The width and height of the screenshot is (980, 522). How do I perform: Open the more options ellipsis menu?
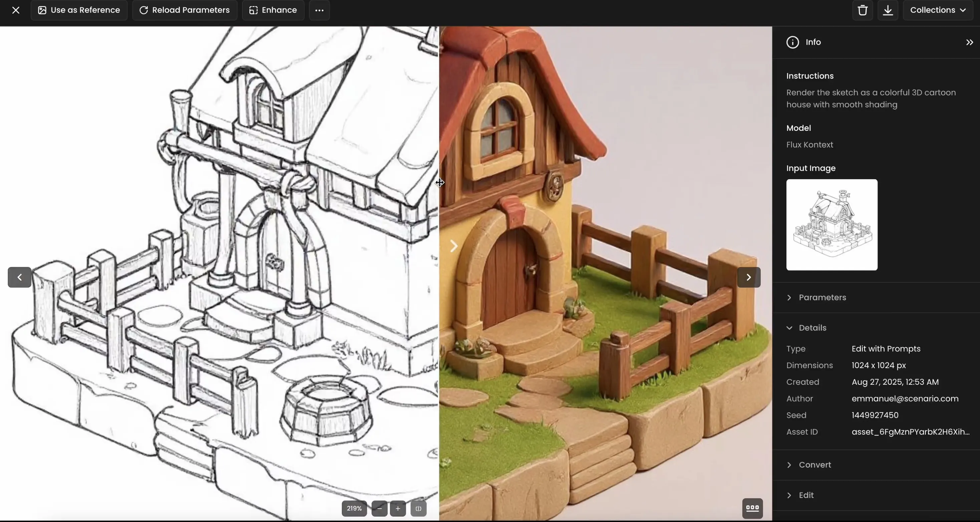point(319,10)
